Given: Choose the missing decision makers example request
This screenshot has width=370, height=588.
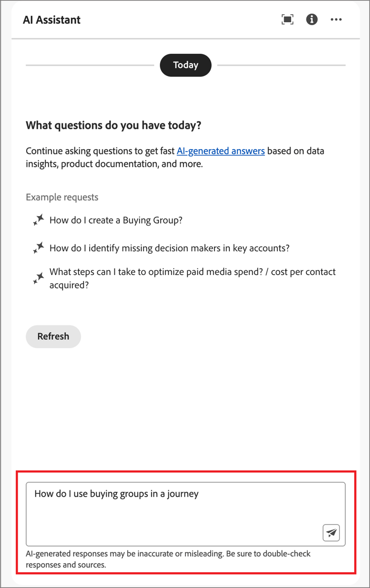Looking at the screenshot, I should (169, 248).
